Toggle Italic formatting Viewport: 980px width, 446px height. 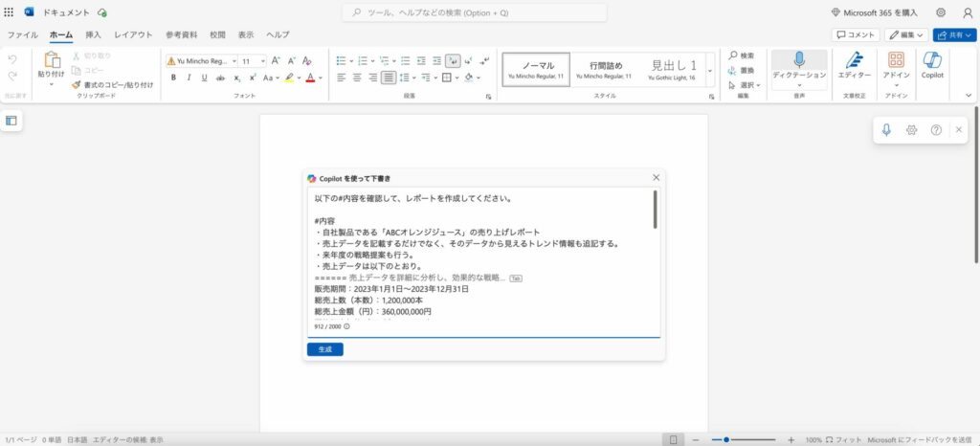tap(189, 78)
